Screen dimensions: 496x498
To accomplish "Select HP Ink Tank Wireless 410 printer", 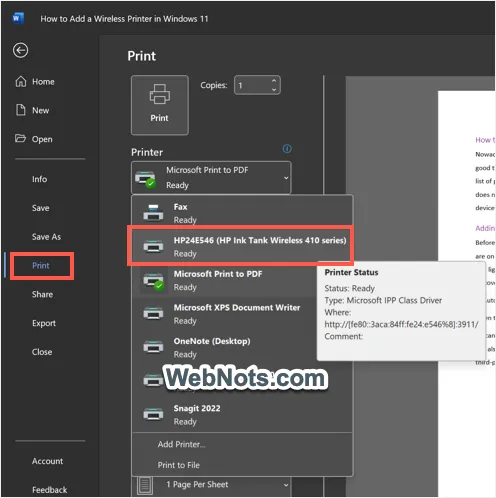I will point(240,247).
